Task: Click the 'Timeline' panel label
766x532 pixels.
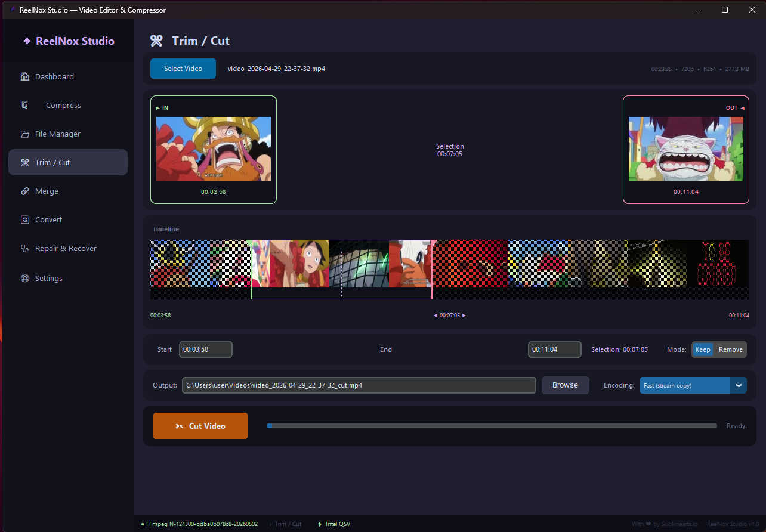Action: [x=166, y=229]
